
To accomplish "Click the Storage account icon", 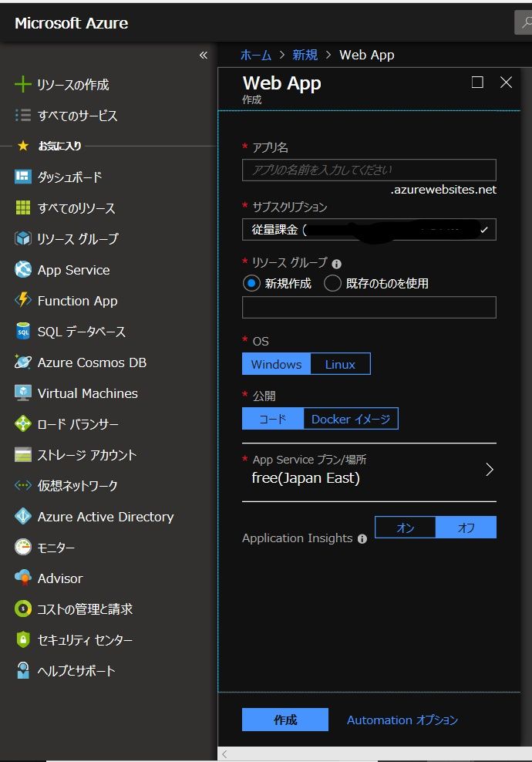I will (23, 454).
